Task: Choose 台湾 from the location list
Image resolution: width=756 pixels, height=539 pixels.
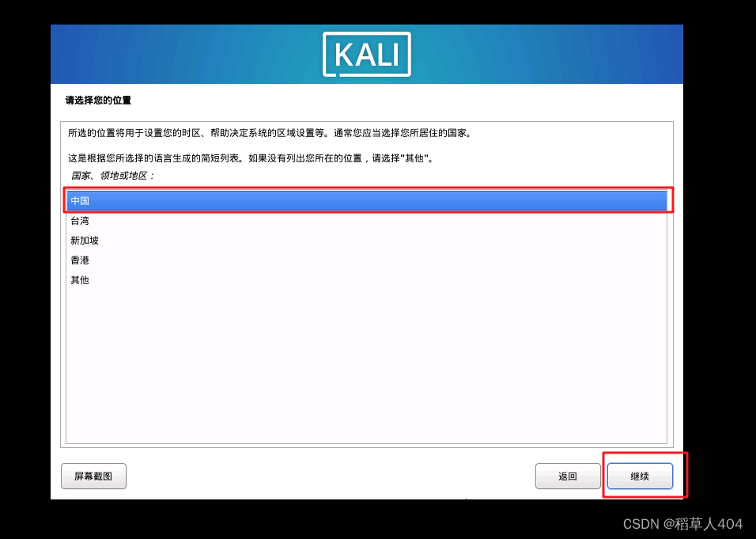Action: point(366,221)
